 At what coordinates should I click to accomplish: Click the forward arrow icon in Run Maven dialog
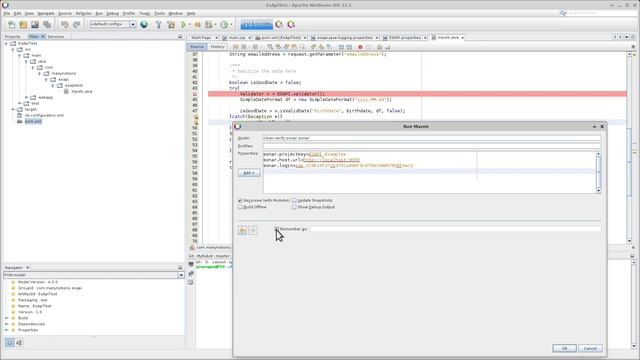point(253,230)
